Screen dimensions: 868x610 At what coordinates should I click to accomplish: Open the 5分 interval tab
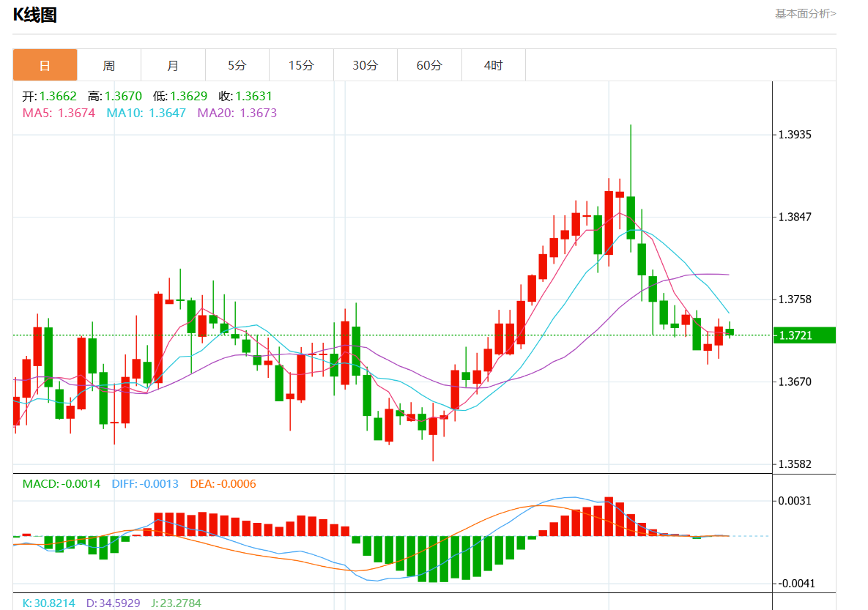click(x=237, y=65)
